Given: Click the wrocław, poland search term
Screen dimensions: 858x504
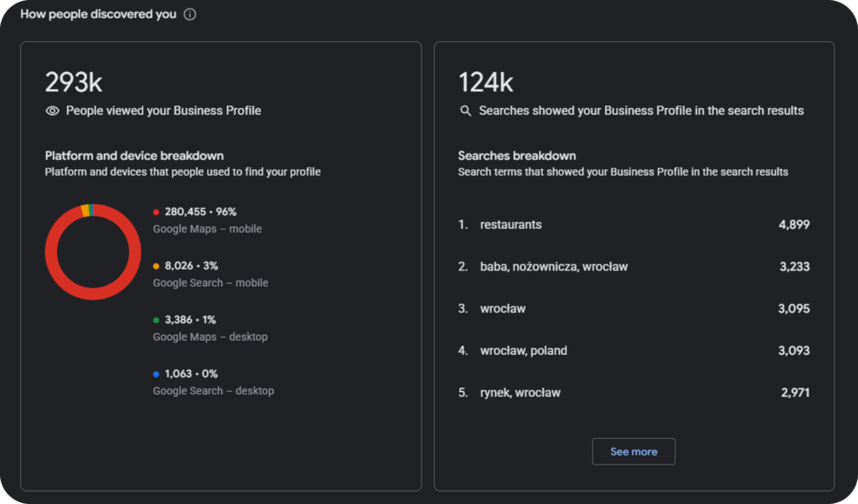Looking at the screenshot, I should pos(524,351).
